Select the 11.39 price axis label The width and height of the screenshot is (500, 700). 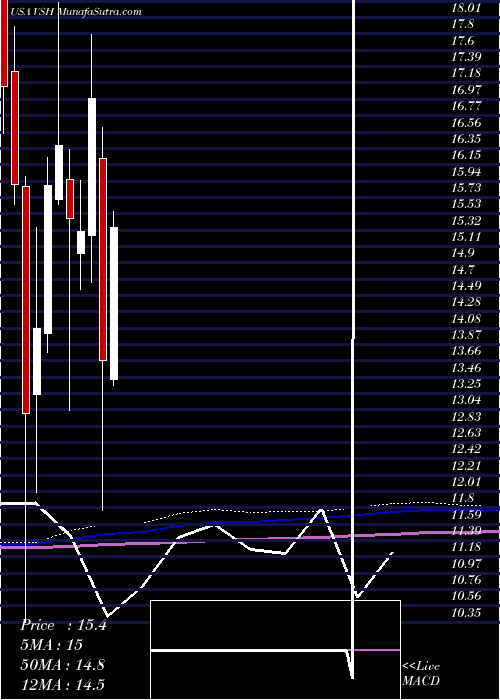click(x=466, y=530)
